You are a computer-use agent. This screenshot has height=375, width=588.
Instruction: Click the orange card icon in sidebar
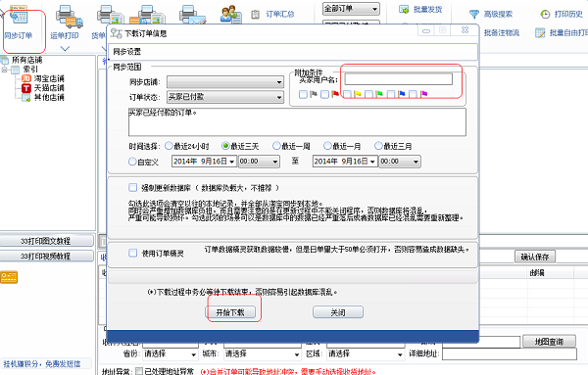pos(9,277)
